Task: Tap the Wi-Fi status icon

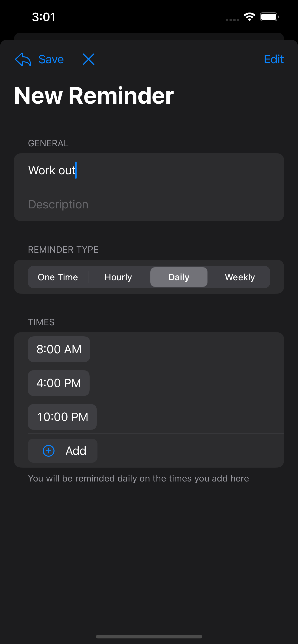Action: (249, 17)
